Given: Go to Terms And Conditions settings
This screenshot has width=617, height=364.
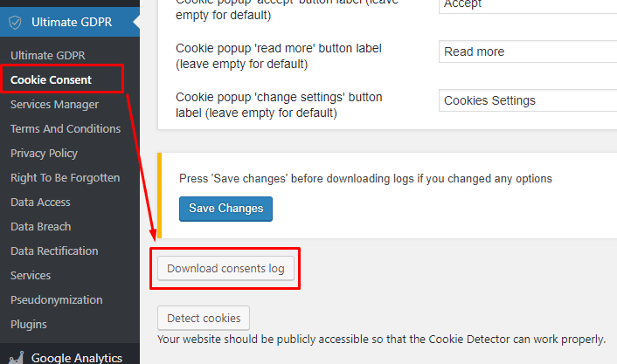Looking at the screenshot, I should (x=66, y=128).
